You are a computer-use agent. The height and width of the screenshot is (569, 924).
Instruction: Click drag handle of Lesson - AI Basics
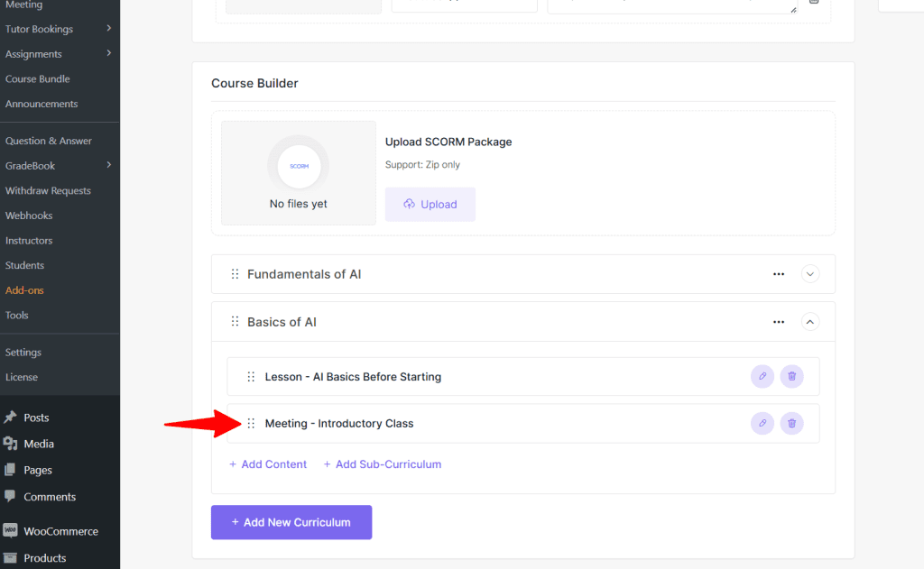(x=252, y=377)
